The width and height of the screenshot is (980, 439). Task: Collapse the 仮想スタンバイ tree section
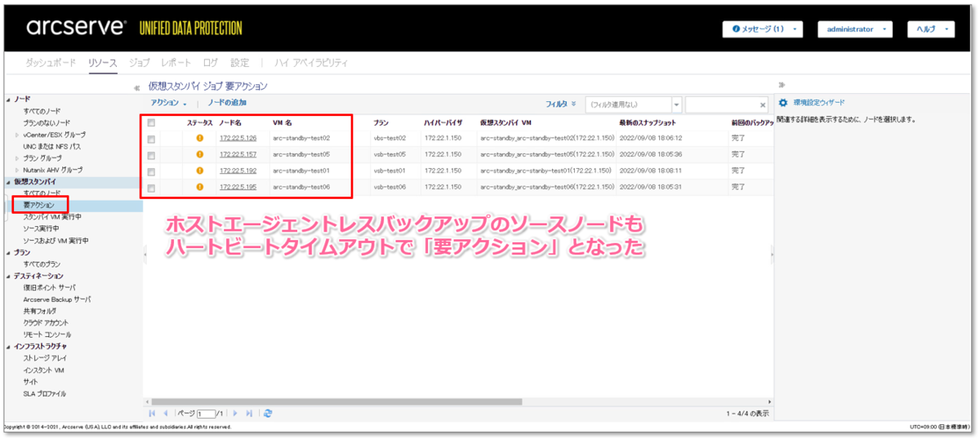click(x=8, y=181)
